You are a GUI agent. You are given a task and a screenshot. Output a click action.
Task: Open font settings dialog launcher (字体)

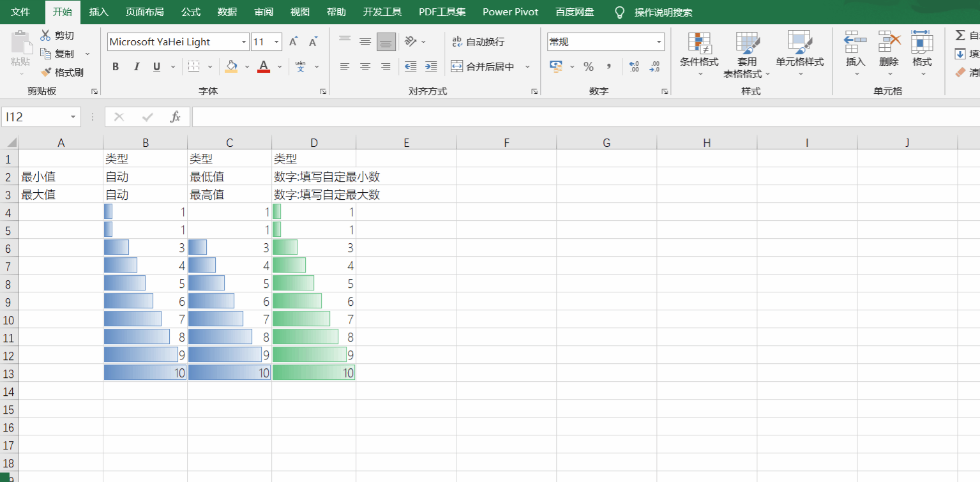tap(323, 91)
